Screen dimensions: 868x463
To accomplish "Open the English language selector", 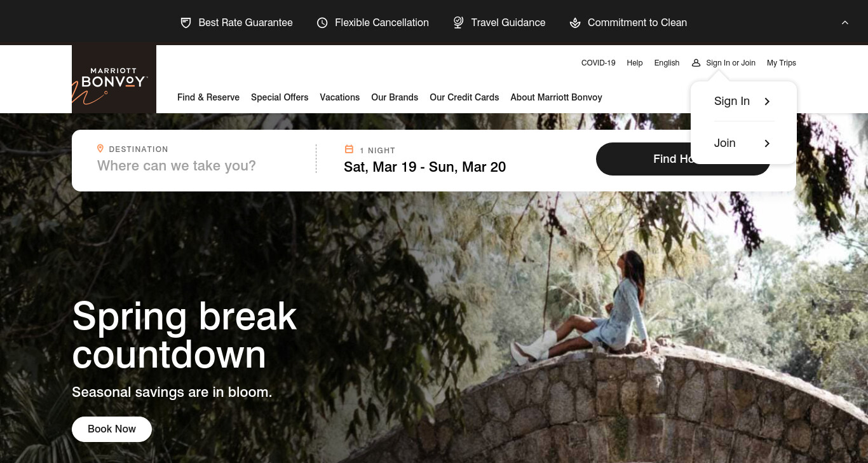I will 667,63.
